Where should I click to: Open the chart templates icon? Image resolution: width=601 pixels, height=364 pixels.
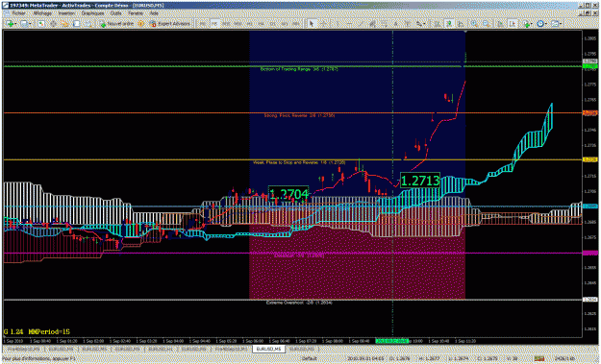tap(554, 24)
